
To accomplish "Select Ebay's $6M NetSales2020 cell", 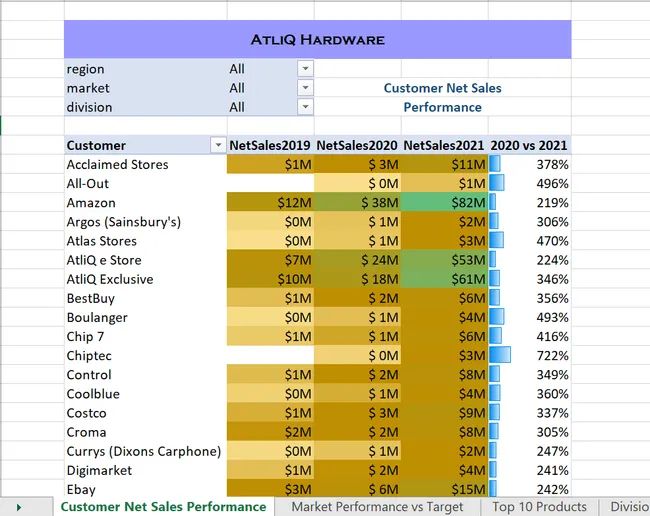I will (x=357, y=489).
